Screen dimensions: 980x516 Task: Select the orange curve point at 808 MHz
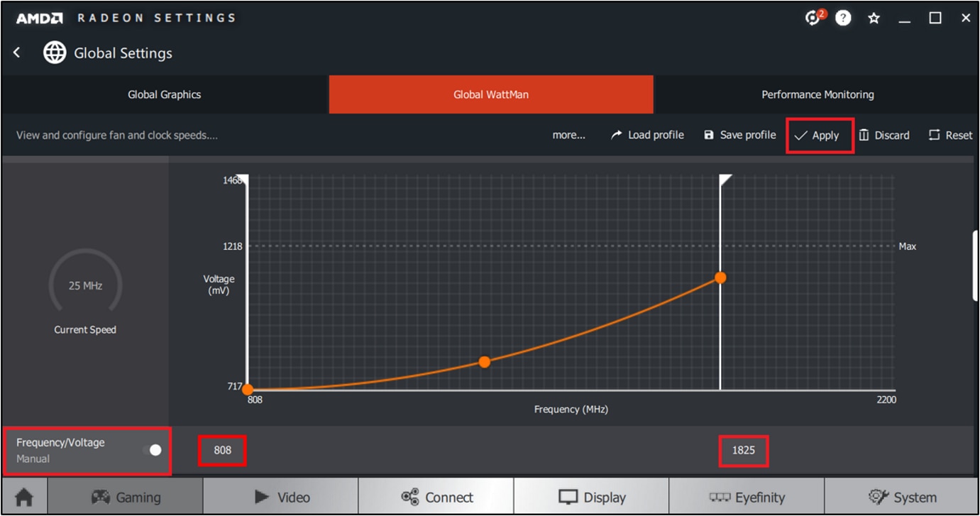coord(247,389)
